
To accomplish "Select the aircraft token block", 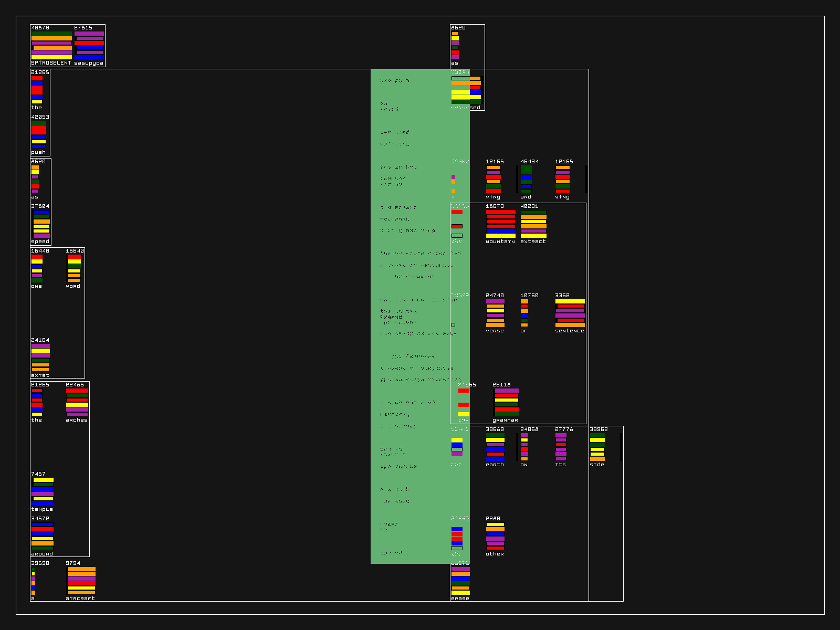I will [x=81, y=581].
